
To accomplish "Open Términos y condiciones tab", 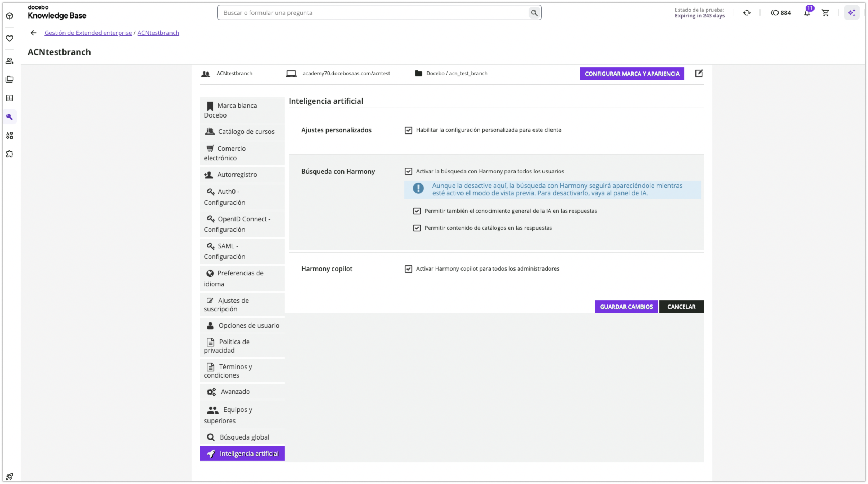I will 242,371.
